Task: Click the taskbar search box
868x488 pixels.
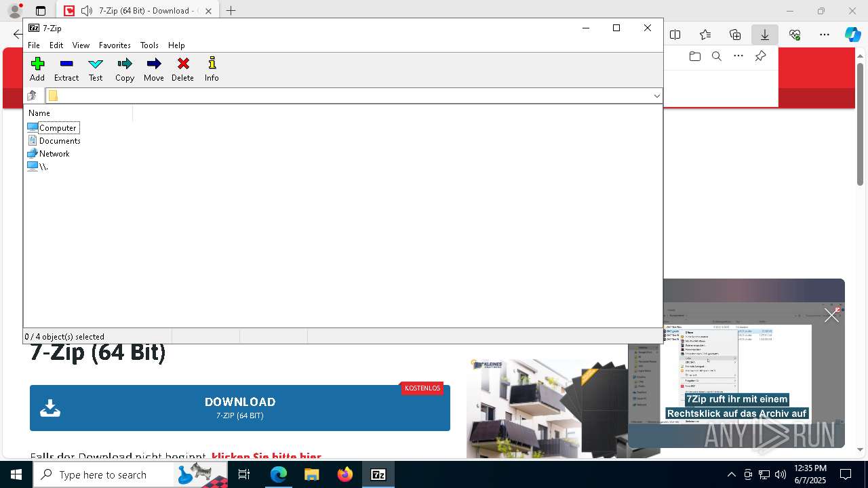Action: point(131,474)
